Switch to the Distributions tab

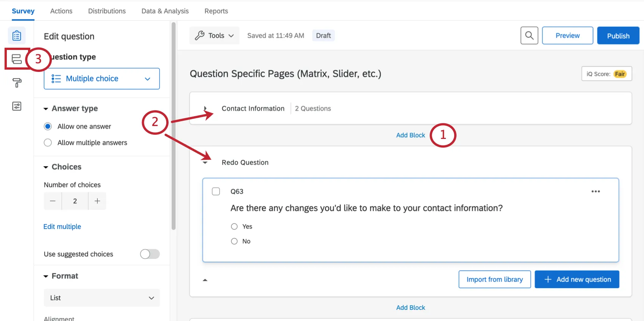tap(107, 11)
